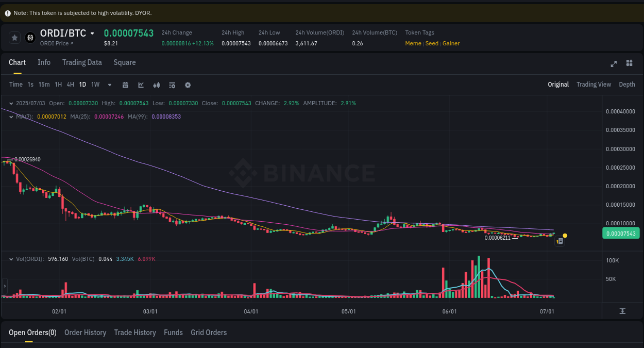Collapse the Vol(ORDI) volume panel
Screen dimensions: 644x348
(x=11, y=258)
